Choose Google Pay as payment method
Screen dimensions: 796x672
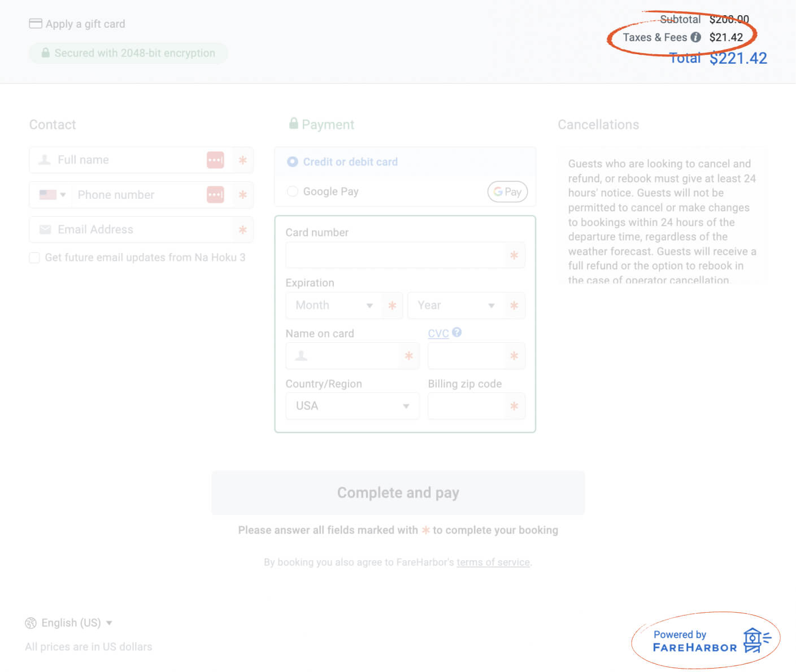[x=293, y=191]
